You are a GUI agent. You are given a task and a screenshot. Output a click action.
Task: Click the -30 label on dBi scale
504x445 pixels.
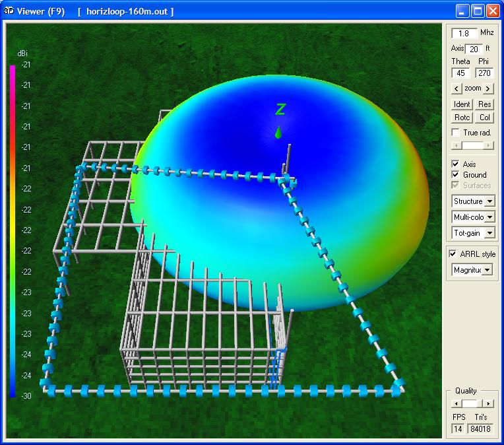click(26, 395)
